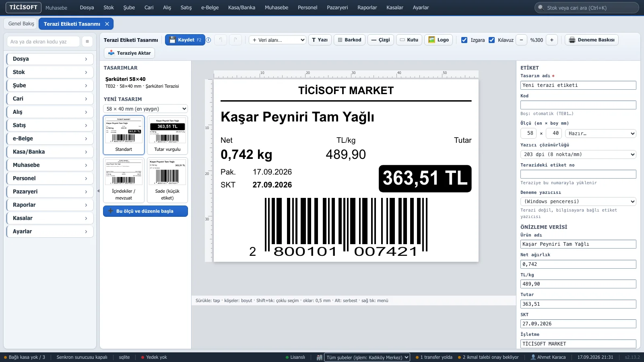
Task: Click Teraziye Aktar export button
Action: click(x=129, y=53)
